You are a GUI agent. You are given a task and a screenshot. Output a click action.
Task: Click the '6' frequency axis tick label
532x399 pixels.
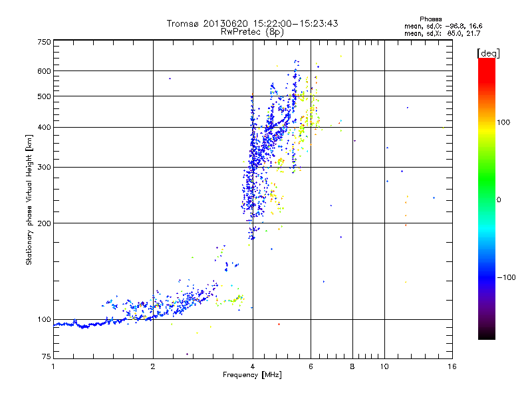[x=311, y=367]
